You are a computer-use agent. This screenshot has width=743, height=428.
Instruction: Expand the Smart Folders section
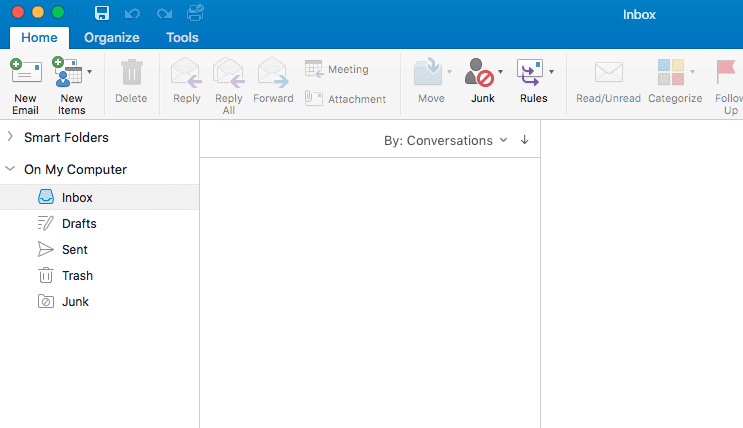(10, 137)
